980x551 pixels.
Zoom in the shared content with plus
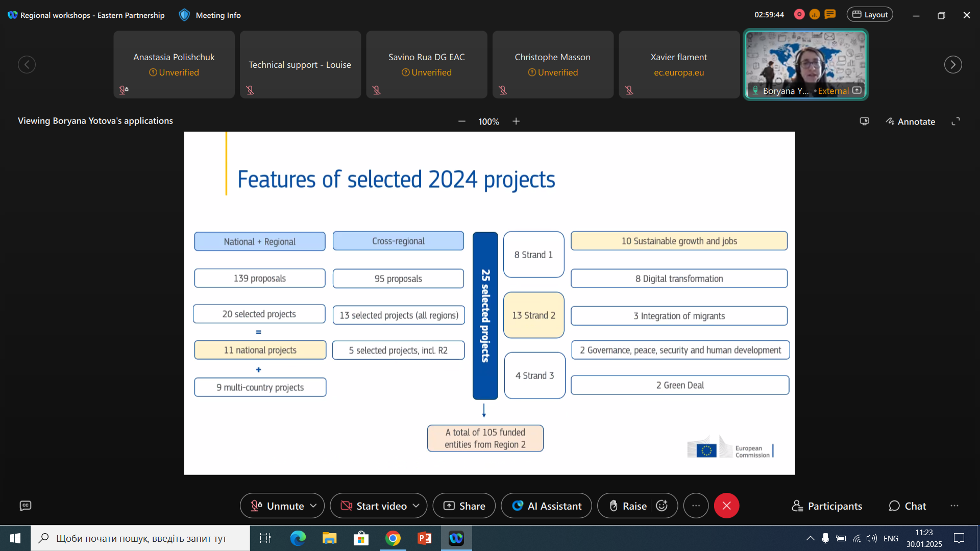click(x=516, y=121)
